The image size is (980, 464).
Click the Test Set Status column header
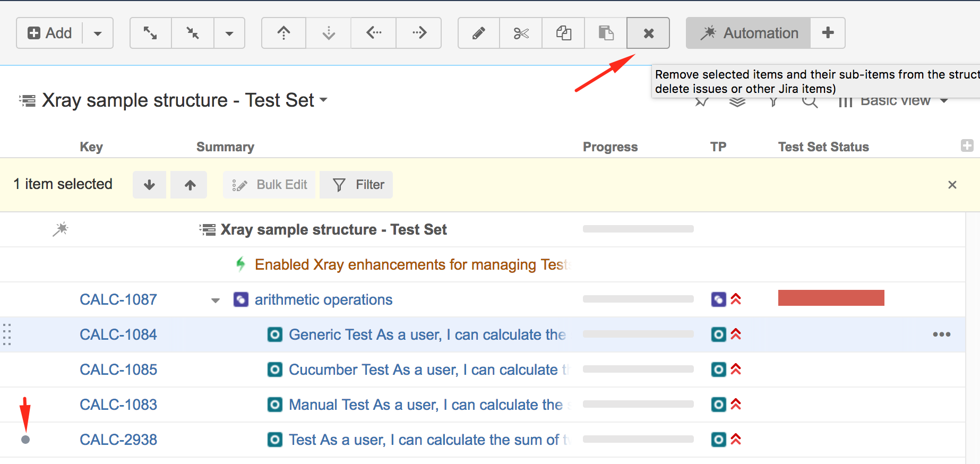click(823, 147)
